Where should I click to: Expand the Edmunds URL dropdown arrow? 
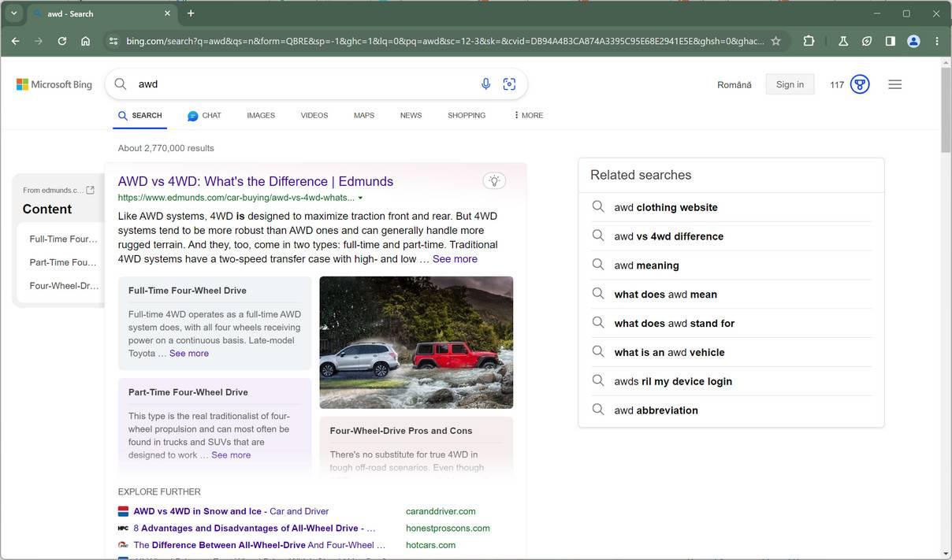pos(361,198)
